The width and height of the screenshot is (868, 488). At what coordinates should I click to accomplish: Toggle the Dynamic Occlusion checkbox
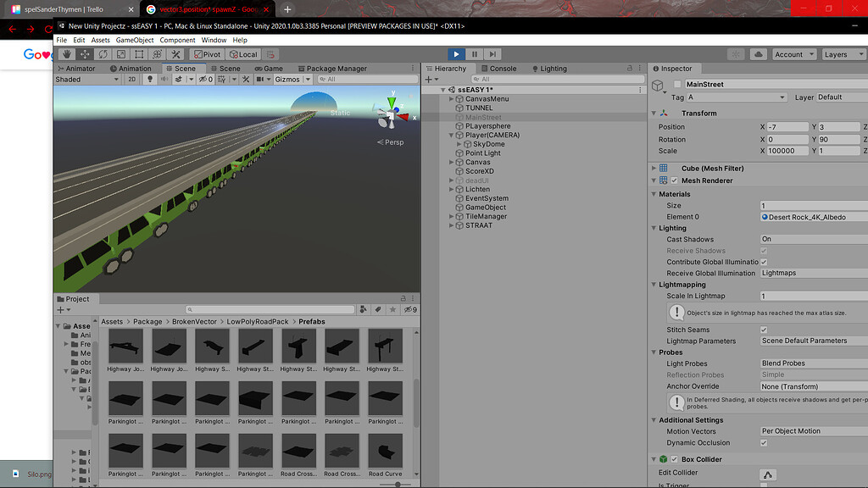click(765, 442)
